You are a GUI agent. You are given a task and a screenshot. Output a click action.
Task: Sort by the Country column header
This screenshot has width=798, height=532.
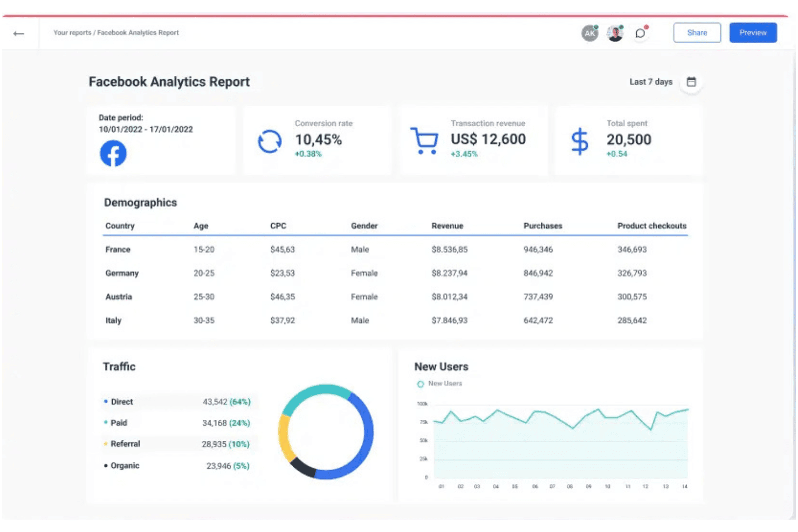click(120, 226)
